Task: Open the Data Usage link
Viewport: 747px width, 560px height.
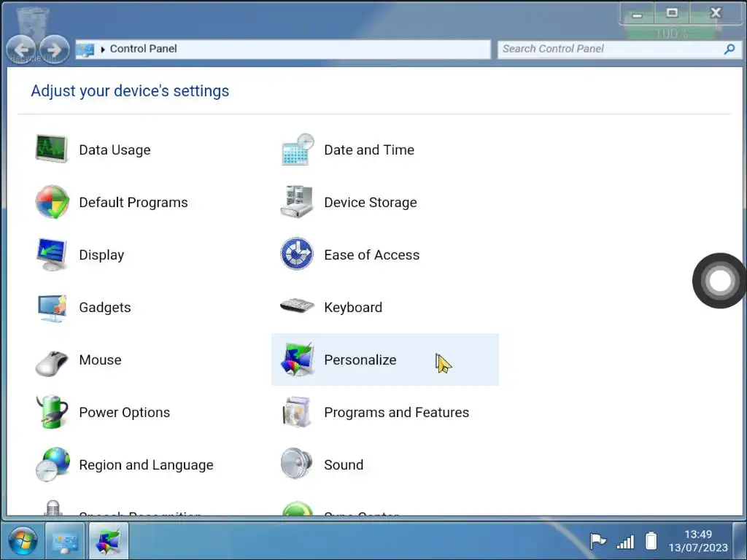Action: coord(115,149)
